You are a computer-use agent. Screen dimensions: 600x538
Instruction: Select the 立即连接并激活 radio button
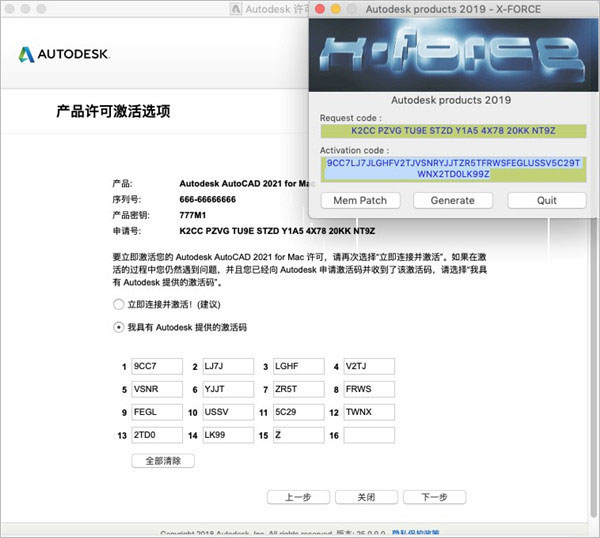click(x=118, y=305)
